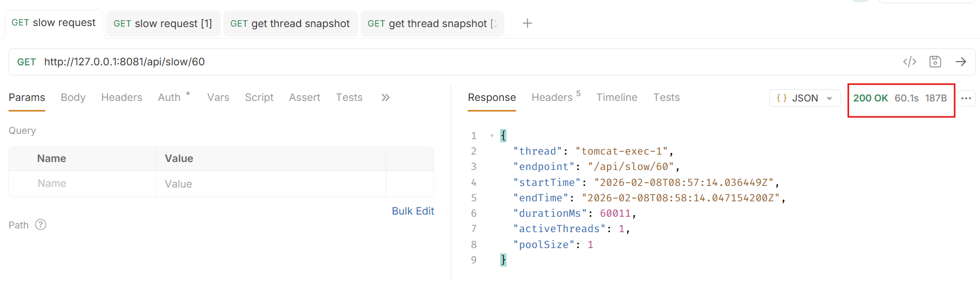Open the response Headers tab
This screenshot has width=980, height=281.
(552, 97)
